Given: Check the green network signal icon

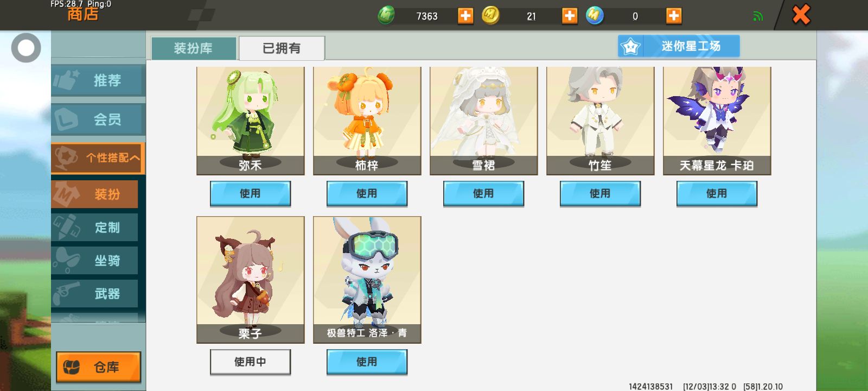Looking at the screenshot, I should 758,16.
